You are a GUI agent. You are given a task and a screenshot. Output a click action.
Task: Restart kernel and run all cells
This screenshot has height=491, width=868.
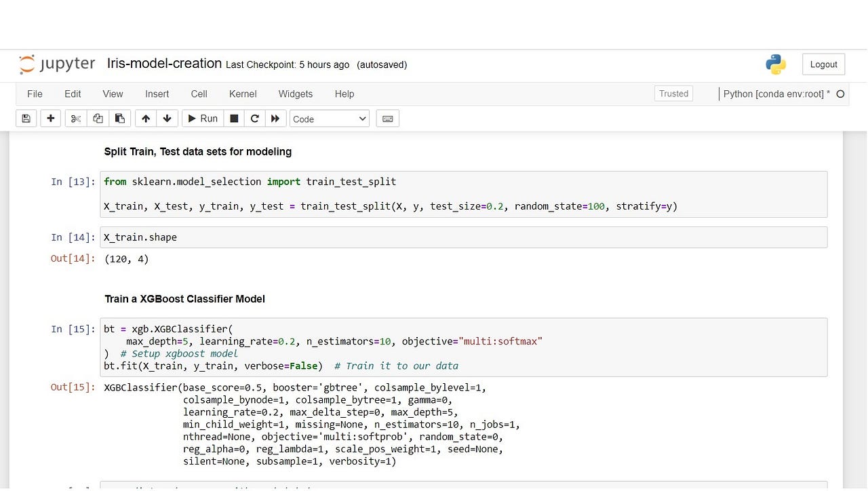click(x=275, y=118)
